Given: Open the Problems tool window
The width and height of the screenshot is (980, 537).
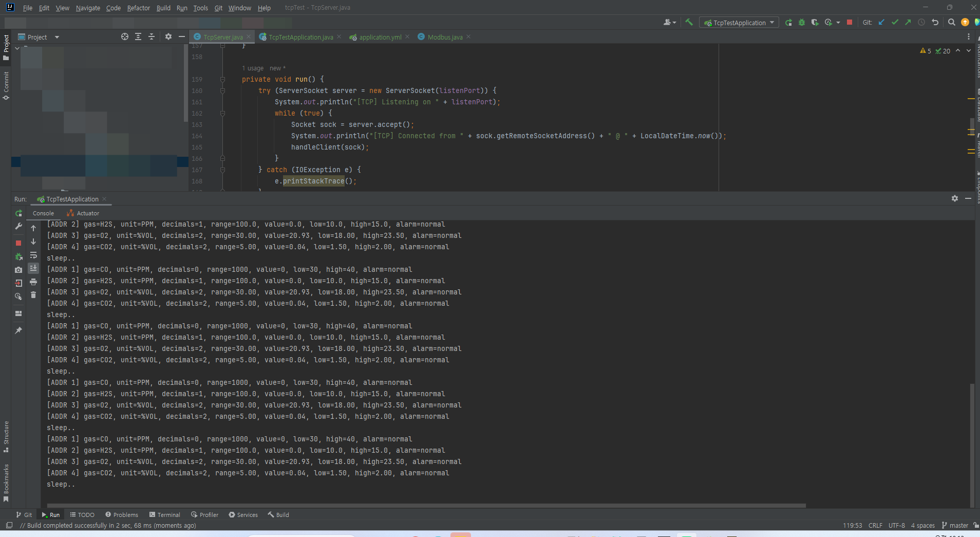Looking at the screenshot, I should point(122,514).
